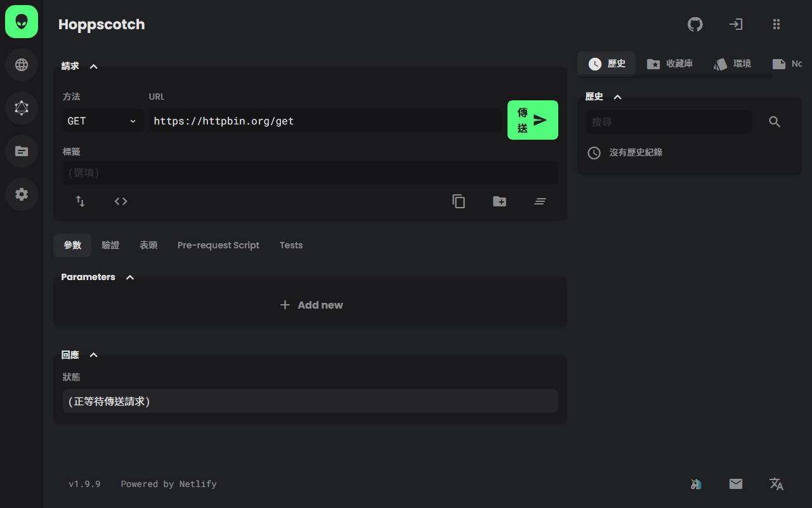Click the v1.9.9 version text
Screen dimensions: 812x508
[x=84, y=484]
